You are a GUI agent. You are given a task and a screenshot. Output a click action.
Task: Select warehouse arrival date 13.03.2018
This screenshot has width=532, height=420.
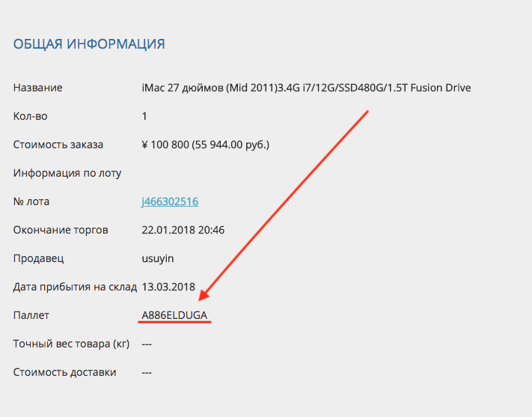[168, 287]
